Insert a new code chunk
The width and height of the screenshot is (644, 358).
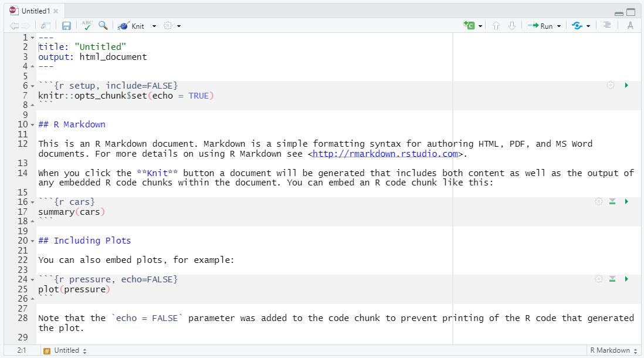(469, 25)
